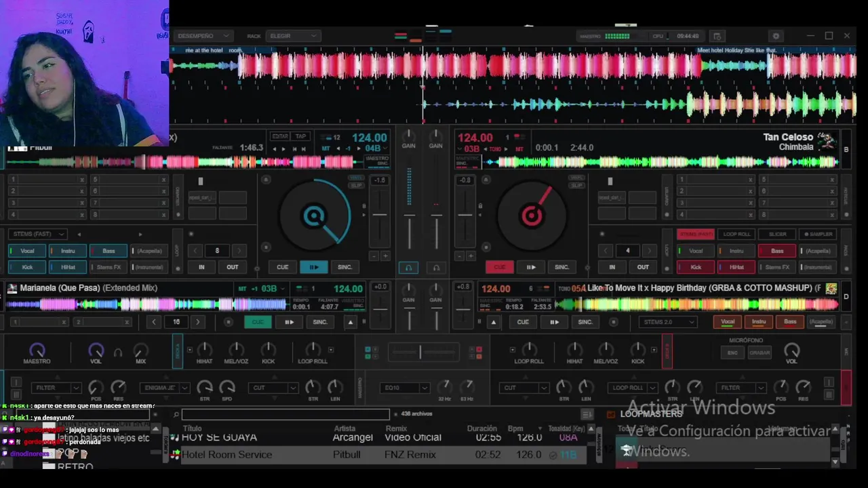Image resolution: width=868 pixels, height=488 pixels.
Task: Toggle right deck red Bass stem pad
Action: 777,251
